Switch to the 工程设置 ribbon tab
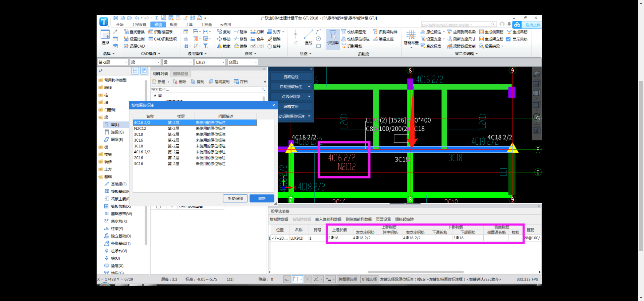This screenshot has height=301, width=644. click(139, 24)
